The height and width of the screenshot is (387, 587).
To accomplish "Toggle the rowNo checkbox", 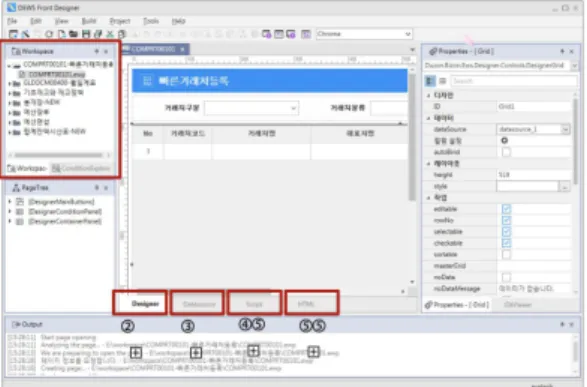I will coord(506,220).
